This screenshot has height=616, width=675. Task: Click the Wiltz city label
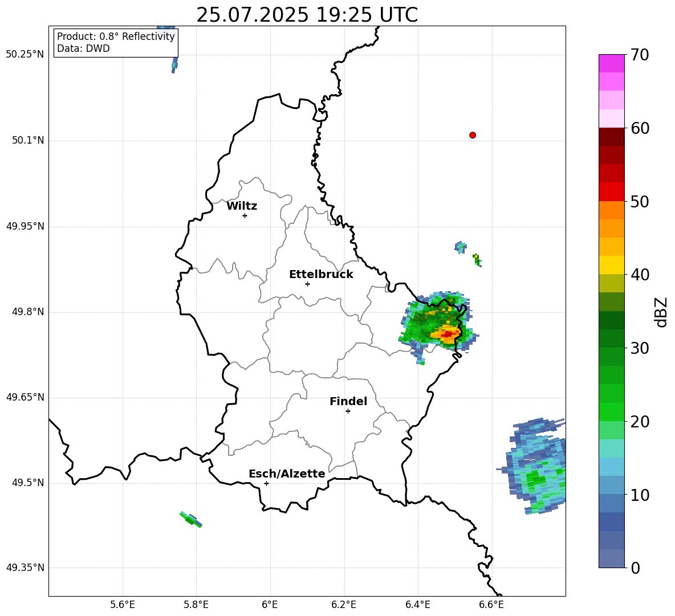pyautogui.click(x=242, y=206)
